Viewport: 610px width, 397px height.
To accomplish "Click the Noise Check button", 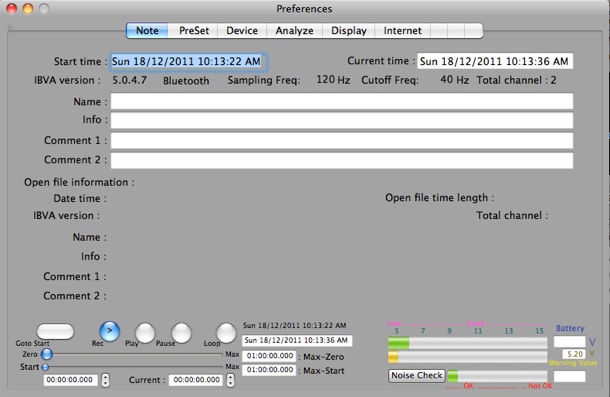I will 417,376.
